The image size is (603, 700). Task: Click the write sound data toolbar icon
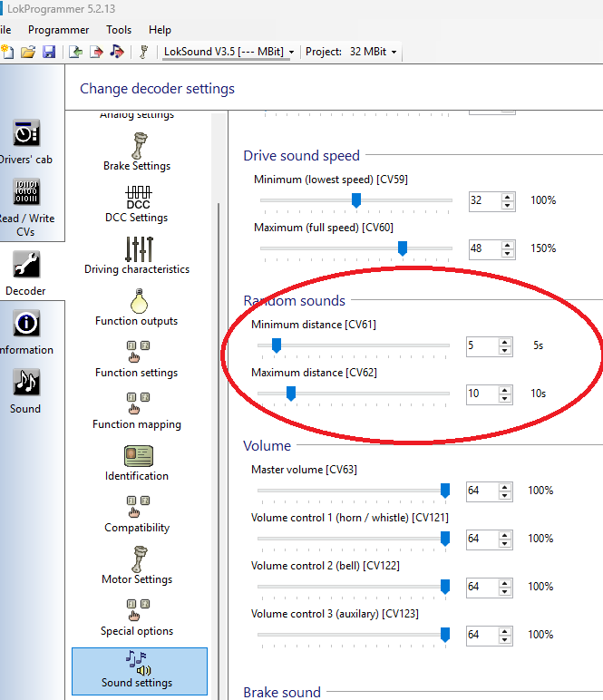tap(116, 52)
